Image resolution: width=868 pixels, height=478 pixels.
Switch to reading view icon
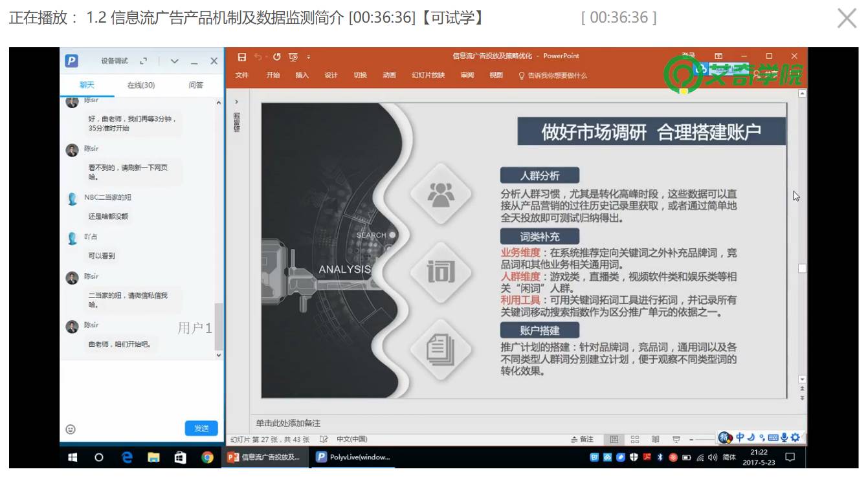point(655,439)
